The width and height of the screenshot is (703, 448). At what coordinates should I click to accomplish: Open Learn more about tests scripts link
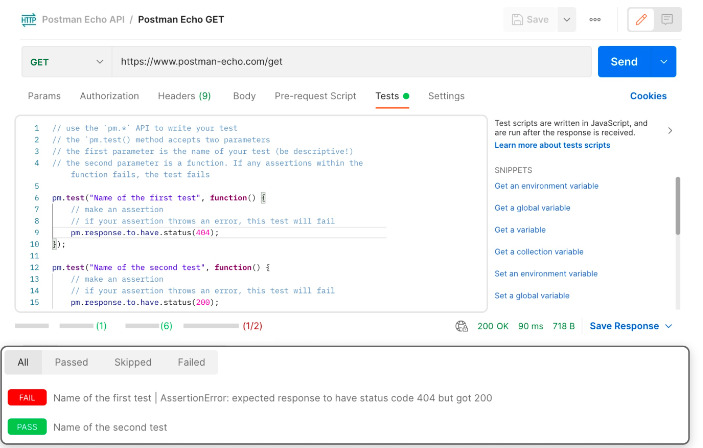(x=552, y=145)
